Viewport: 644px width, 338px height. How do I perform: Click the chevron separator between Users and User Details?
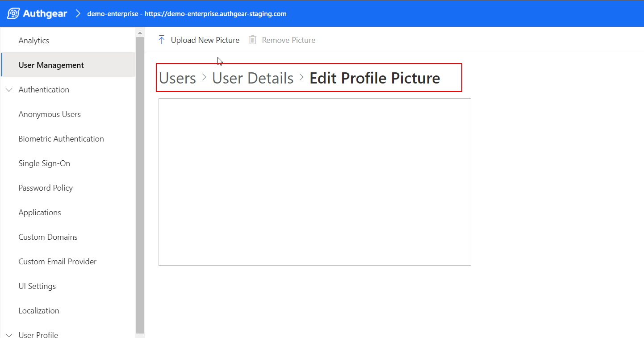tap(203, 78)
